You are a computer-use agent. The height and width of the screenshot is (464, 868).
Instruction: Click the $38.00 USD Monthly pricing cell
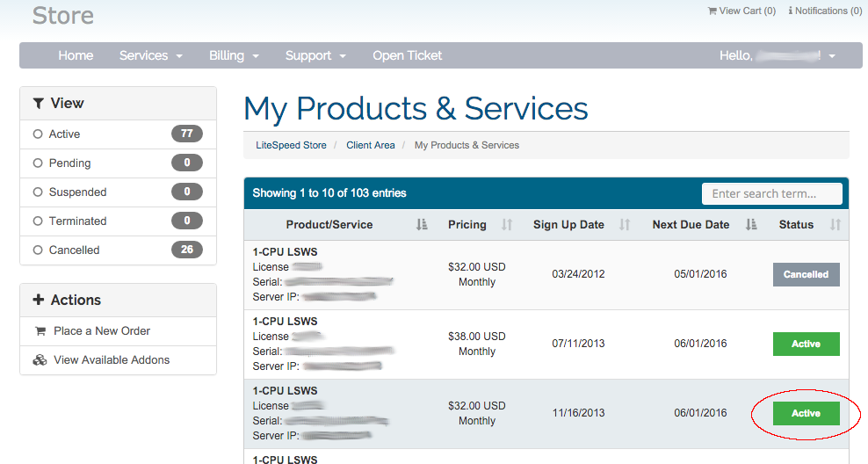tap(477, 344)
